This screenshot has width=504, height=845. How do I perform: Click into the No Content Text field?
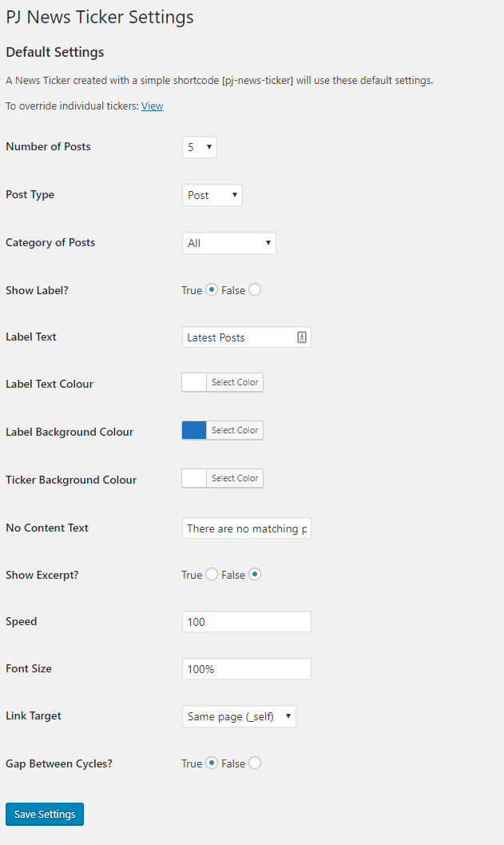coord(247,528)
